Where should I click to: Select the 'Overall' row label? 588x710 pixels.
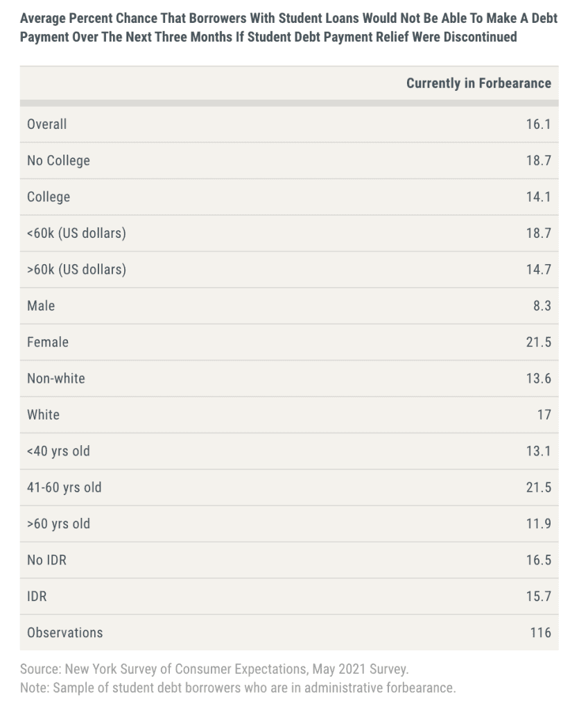[x=47, y=124]
